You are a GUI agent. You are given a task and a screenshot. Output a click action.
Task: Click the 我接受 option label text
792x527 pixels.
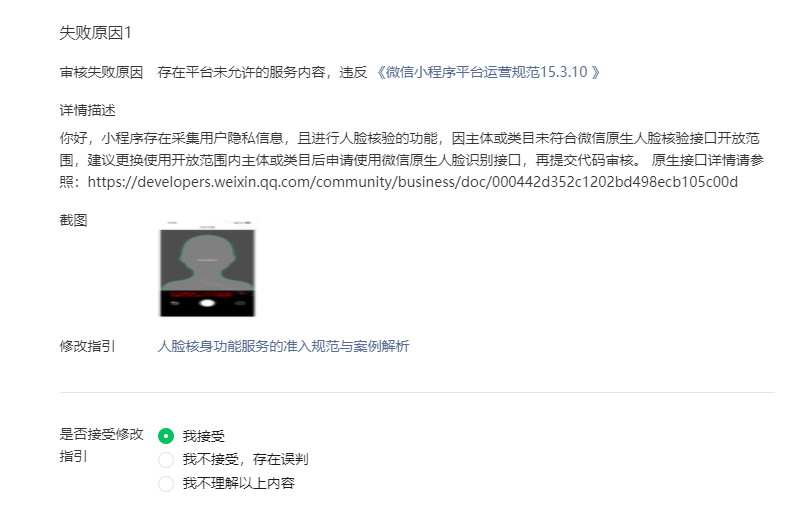pos(204,436)
